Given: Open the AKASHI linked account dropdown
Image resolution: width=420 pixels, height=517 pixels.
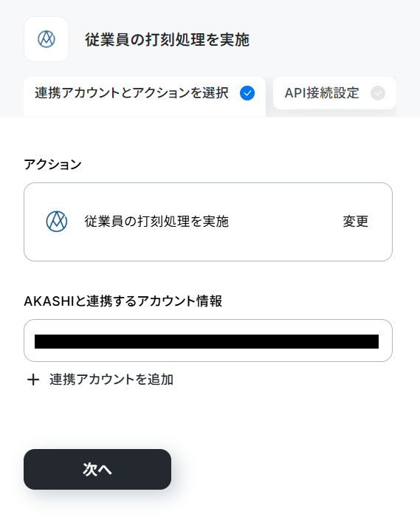Looking at the screenshot, I should (208, 340).
